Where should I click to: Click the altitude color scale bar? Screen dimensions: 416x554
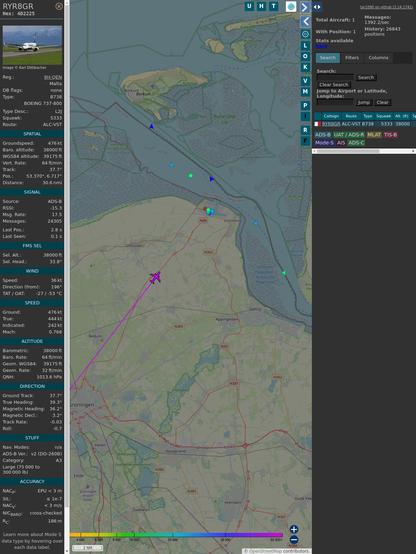tap(176, 535)
